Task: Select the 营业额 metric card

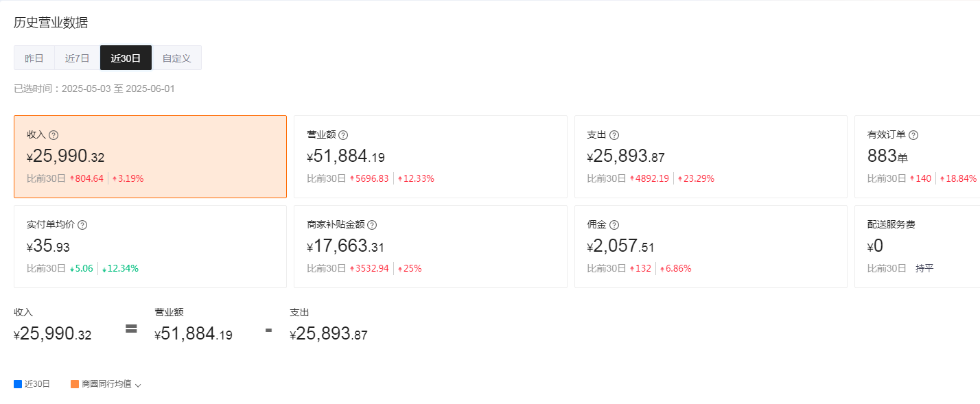Action: click(x=430, y=156)
